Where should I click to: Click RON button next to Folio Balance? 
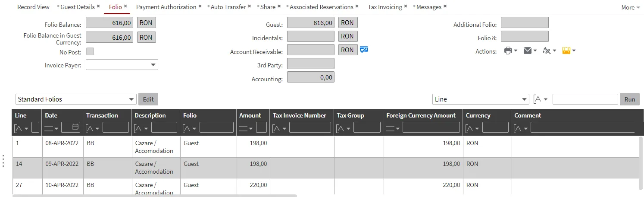147,24
